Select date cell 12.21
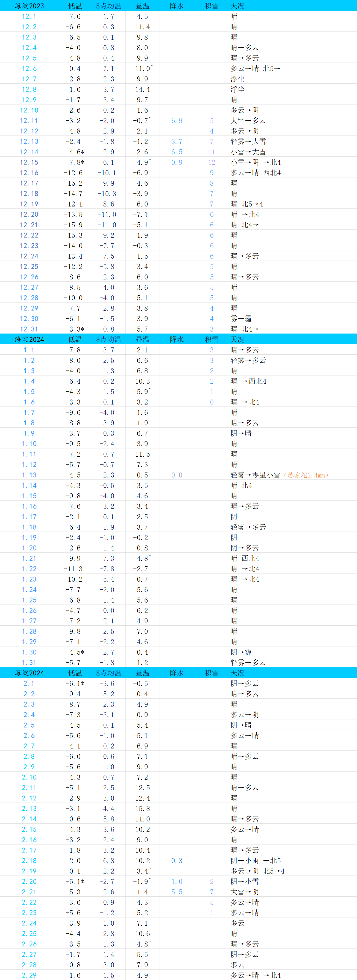The image size is (357, 980). coord(29,225)
